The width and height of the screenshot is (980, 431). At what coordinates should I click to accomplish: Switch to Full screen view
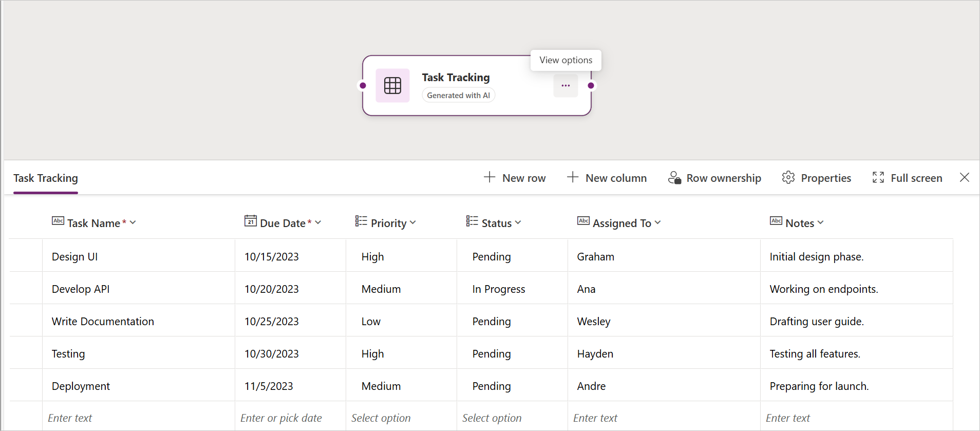[x=907, y=178]
